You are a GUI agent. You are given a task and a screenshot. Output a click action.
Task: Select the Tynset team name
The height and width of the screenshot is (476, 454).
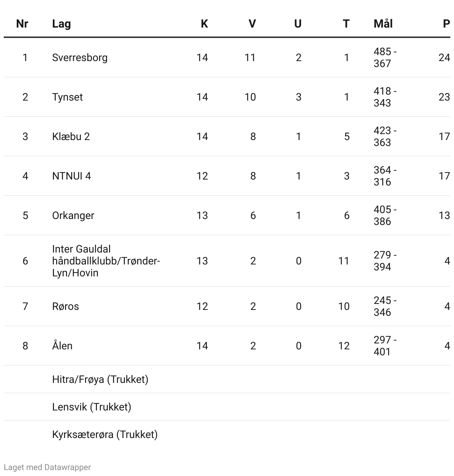[x=67, y=97]
